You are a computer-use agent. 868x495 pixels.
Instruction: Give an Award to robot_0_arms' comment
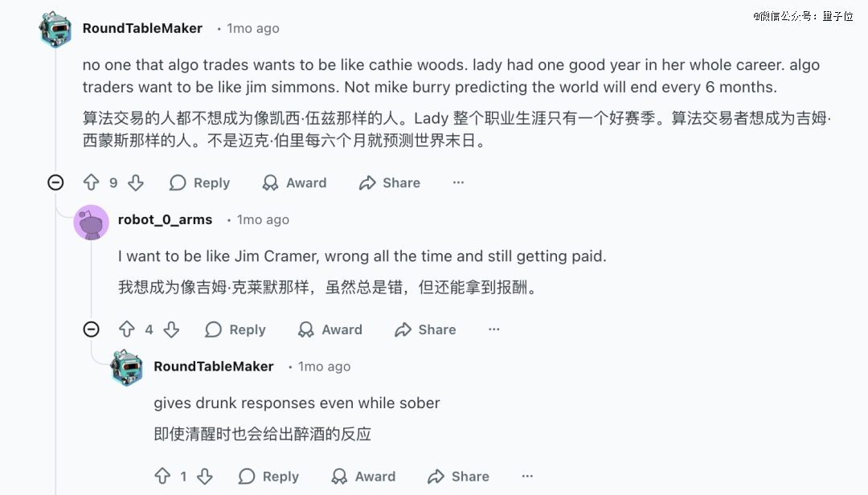330,329
